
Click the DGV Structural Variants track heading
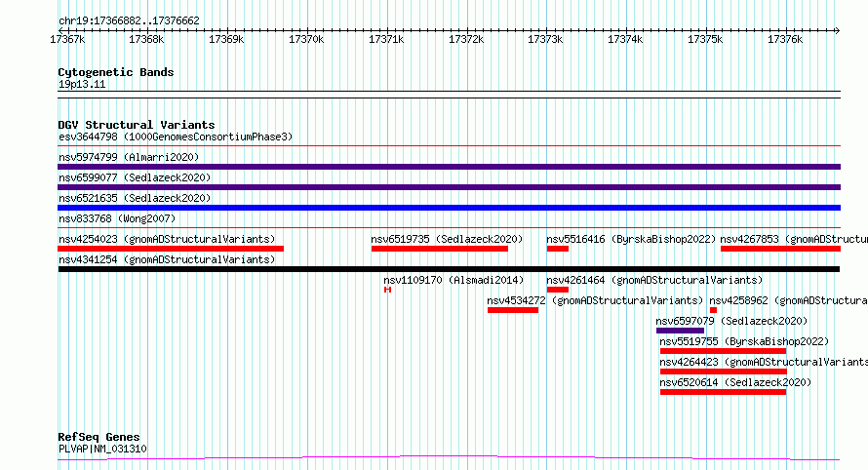137,125
